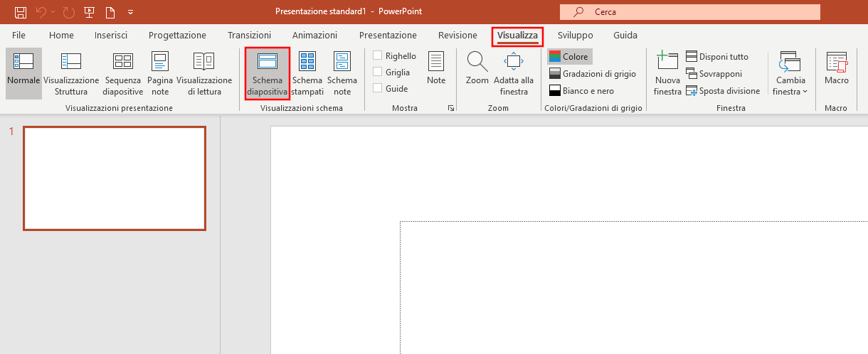Open Visualizzazione di lettura
This screenshot has width=868, height=354.
point(204,73)
